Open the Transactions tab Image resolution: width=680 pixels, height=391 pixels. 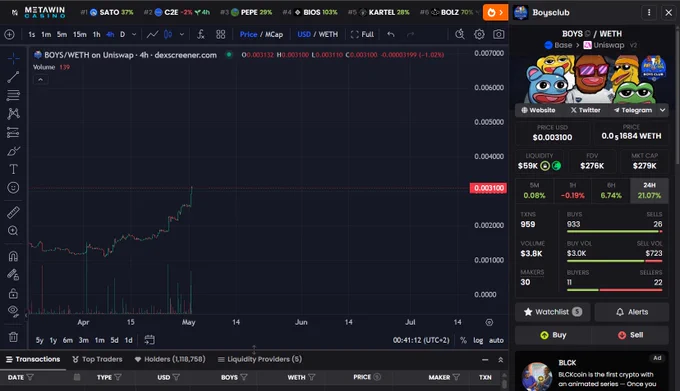(33, 359)
